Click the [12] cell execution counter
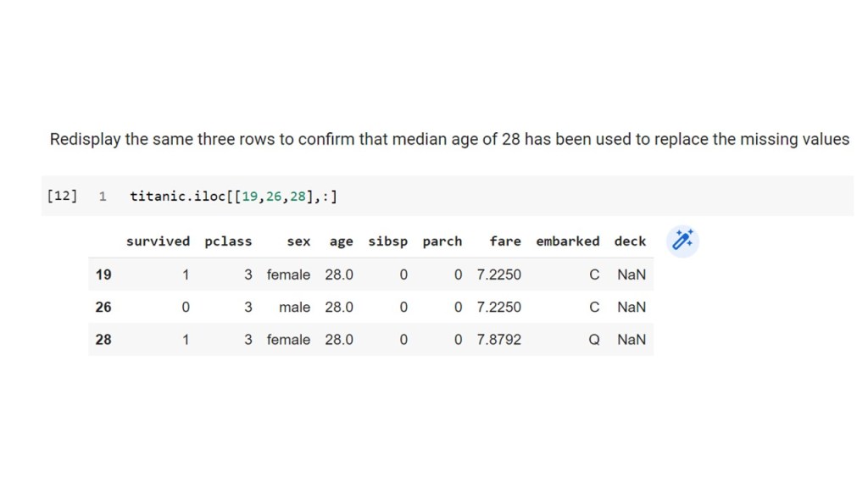 [62, 197]
